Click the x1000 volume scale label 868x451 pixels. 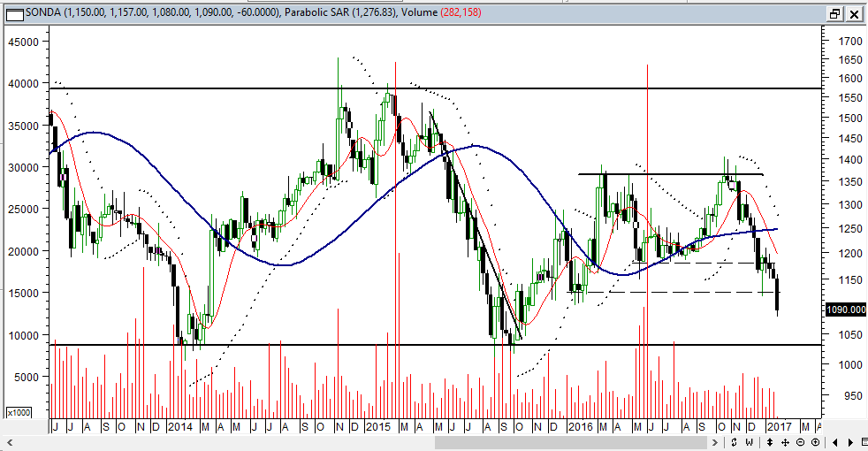tap(19, 412)
